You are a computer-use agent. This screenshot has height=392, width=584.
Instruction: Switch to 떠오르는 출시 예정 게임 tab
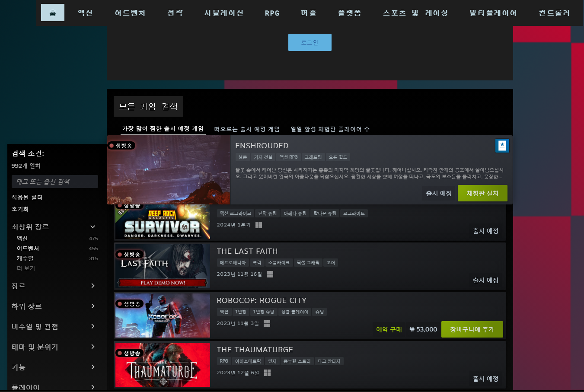coord(247,129)
